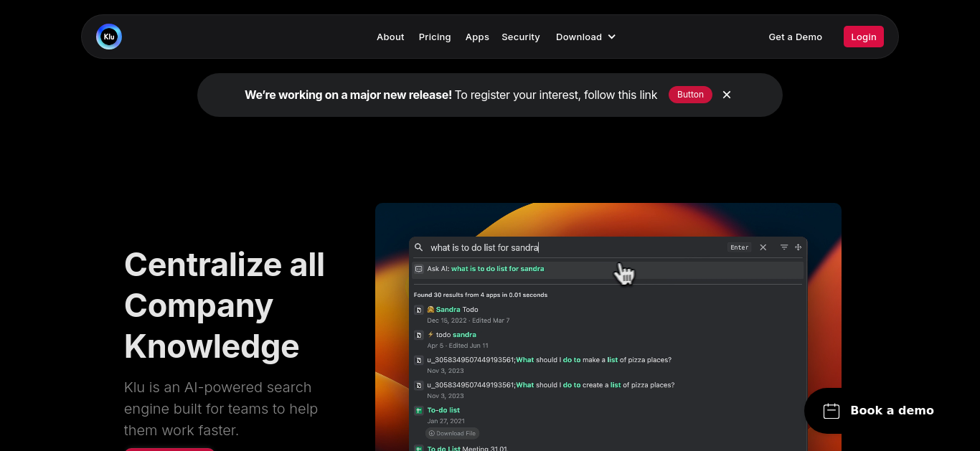Click the Enter key badge in the demo search bar
The width and height of the screenshot is (980, 451).
(740, 247)
